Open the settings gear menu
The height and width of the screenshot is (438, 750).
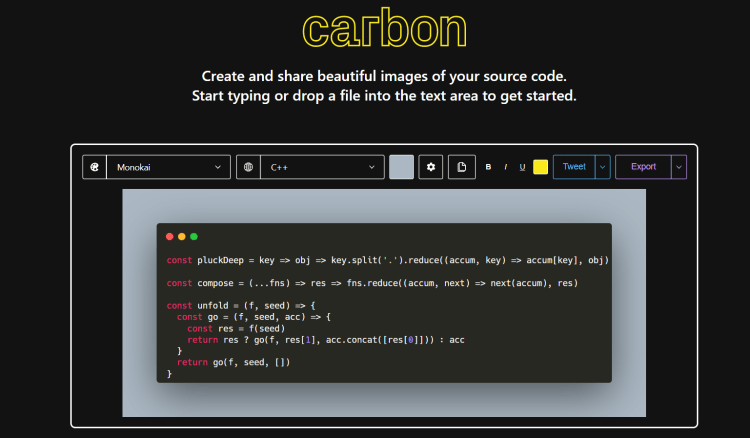pos(430,167)
